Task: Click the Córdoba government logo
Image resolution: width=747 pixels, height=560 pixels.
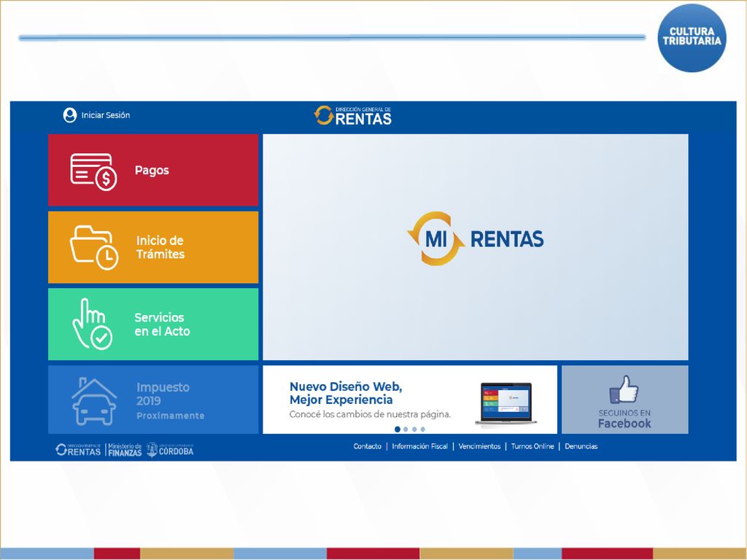Action: [x=170, y=450]
